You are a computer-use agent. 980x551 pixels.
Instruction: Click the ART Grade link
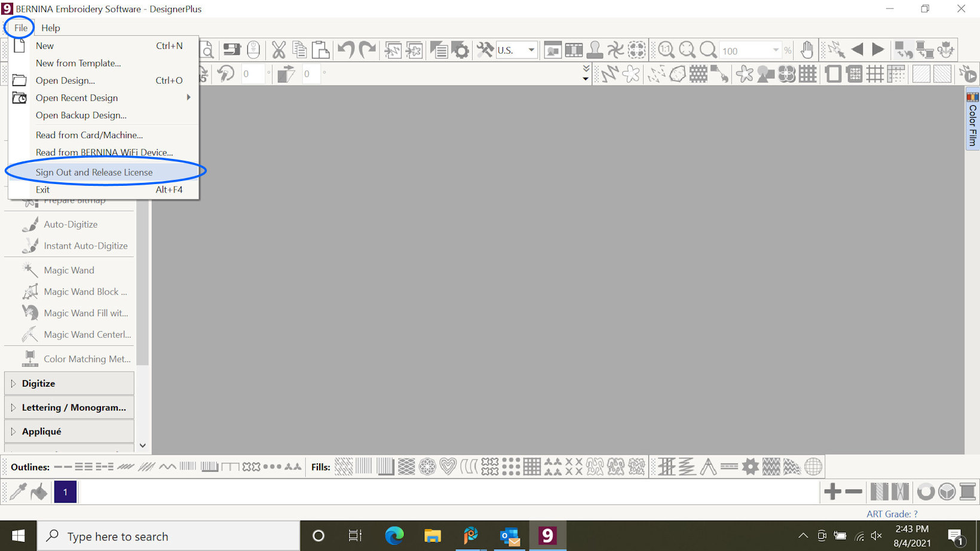(x=892, y=514)
